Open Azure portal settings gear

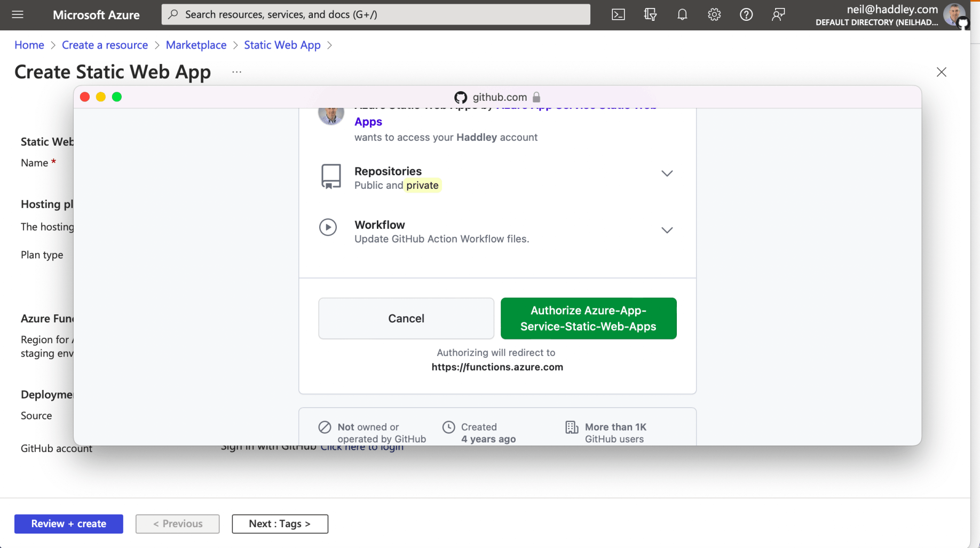714,14
